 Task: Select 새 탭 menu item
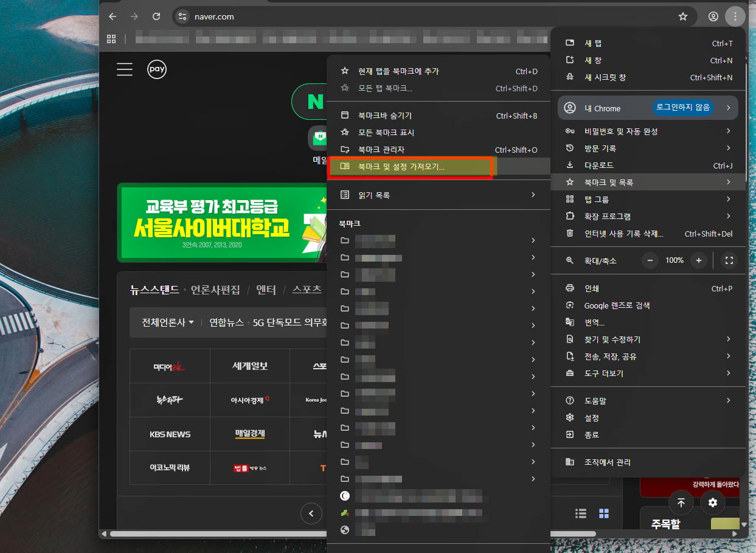(649, 44)
